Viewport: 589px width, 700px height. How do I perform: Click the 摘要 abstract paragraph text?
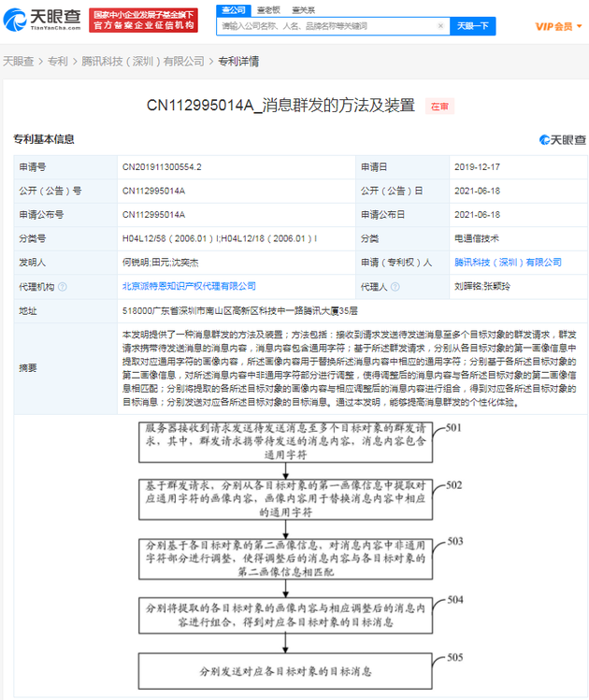pos(350,368)
